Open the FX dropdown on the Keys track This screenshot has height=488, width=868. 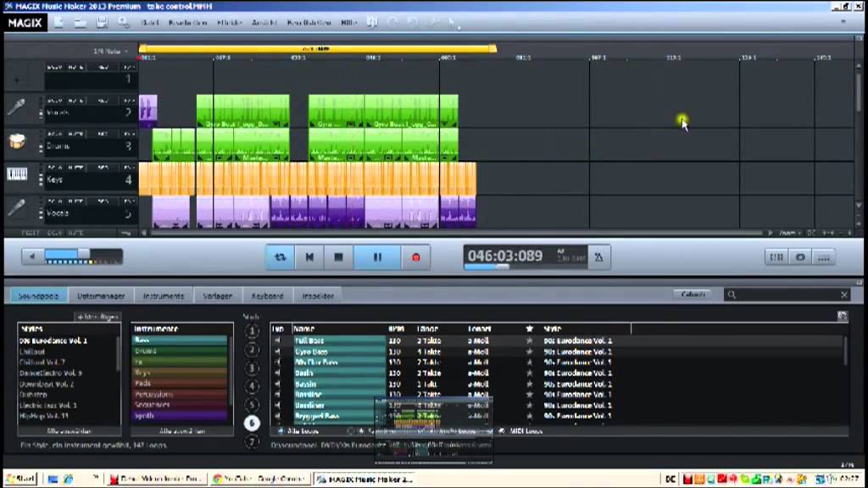click(129, 168)
